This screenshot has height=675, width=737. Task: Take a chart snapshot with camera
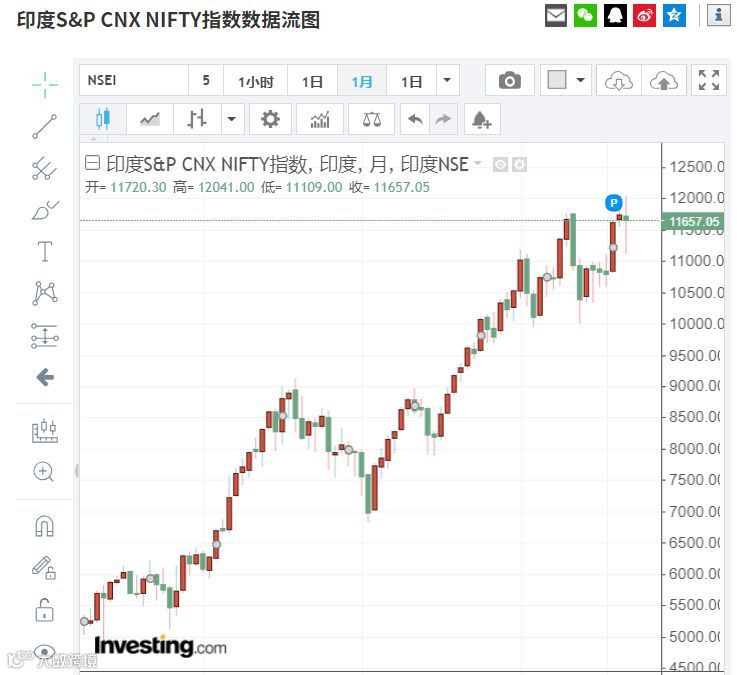pos(510,80)
